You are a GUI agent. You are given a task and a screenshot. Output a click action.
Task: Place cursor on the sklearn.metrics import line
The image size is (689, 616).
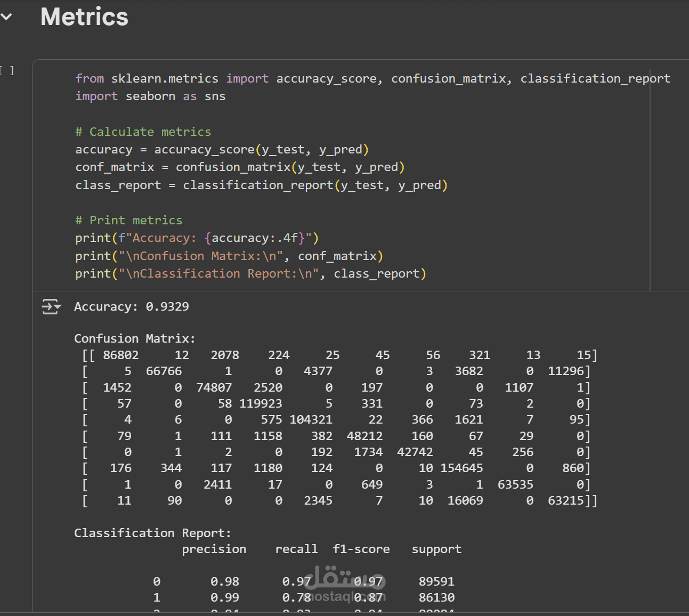372,79
